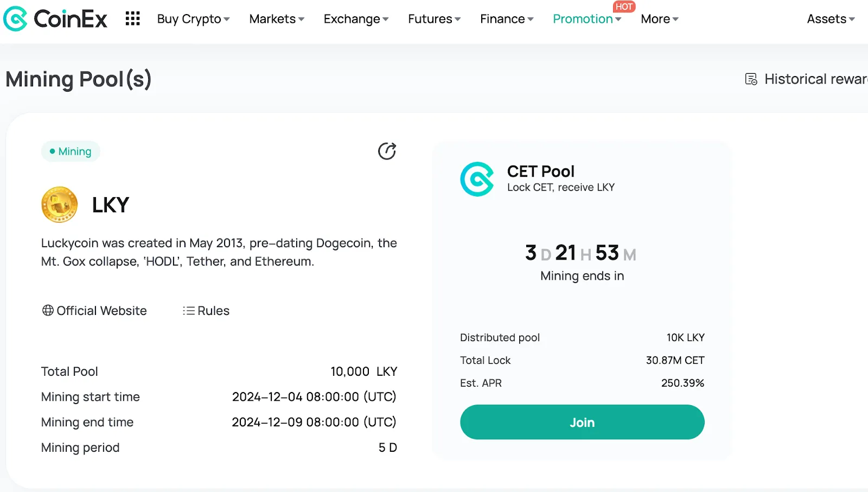This screenshot has height=492, width=868.
Task: Click the Est. APR value 250.39%
Action: click(x=682, y=383)
